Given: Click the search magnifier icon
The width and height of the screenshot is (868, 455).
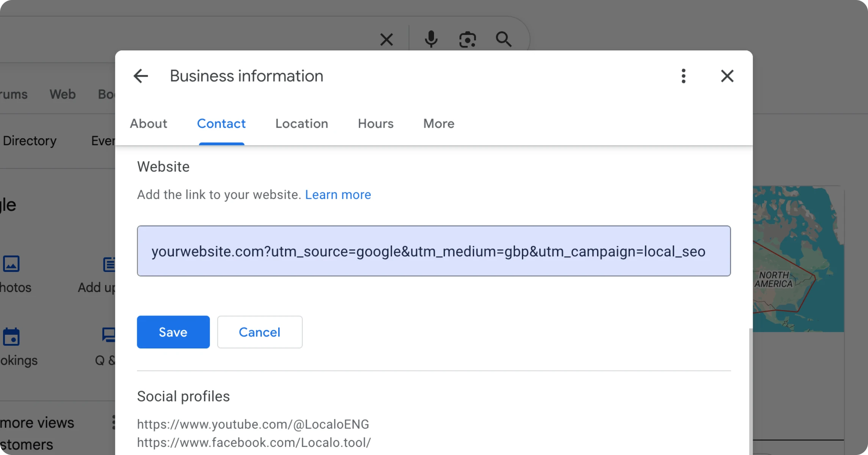Looking at the screenshot, I should [x=504, y=39].
